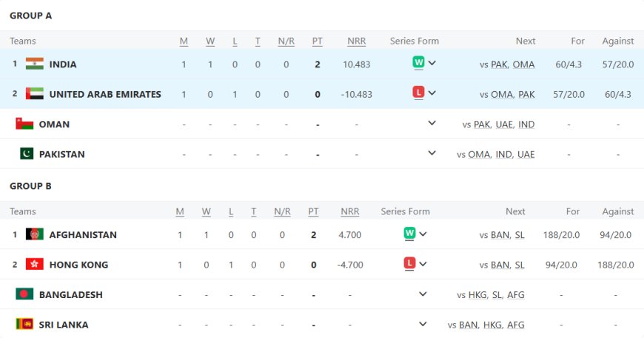Image resolution: width=644 pixels, height=338 pixels.
Task: Click the Bangladesh flag icon
Action: click(24, 294)
